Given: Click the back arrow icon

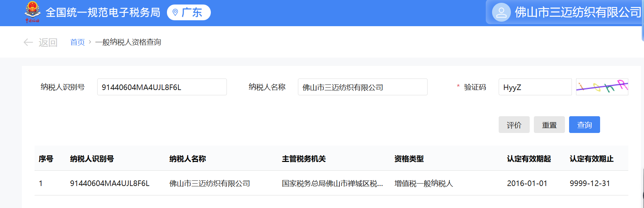Looking at the screenshot, I should [x=28, y=43].
